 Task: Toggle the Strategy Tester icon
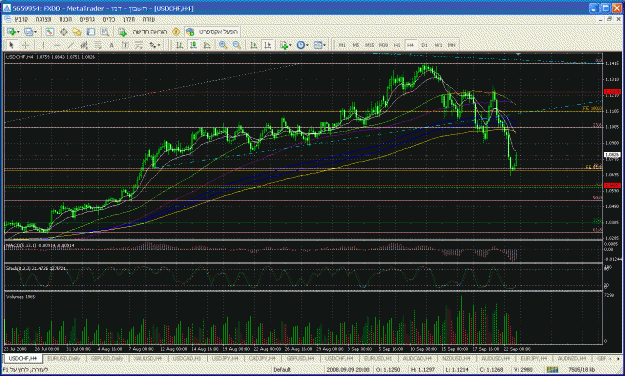point(105,32)
